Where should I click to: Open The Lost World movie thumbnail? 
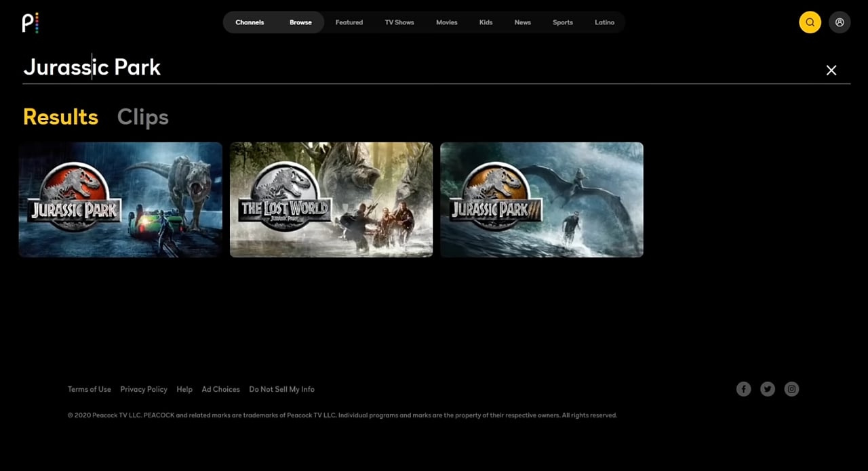coord(331,200)
